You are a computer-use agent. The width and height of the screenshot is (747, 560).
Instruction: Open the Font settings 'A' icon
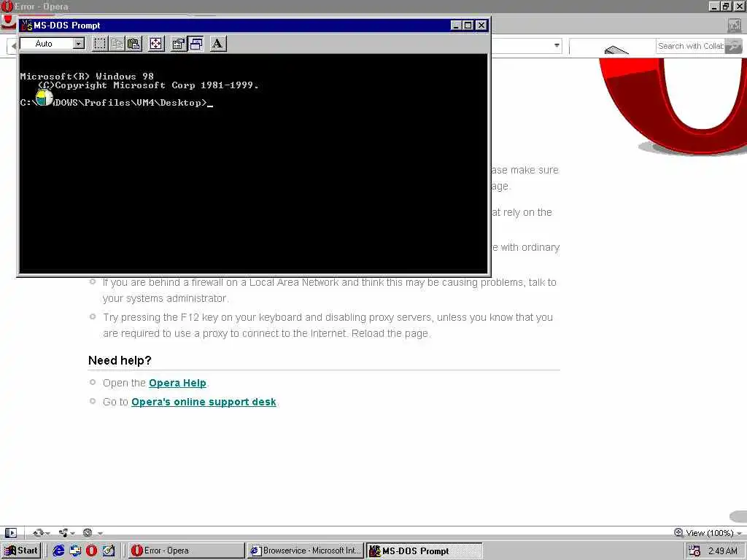[217, 44]
